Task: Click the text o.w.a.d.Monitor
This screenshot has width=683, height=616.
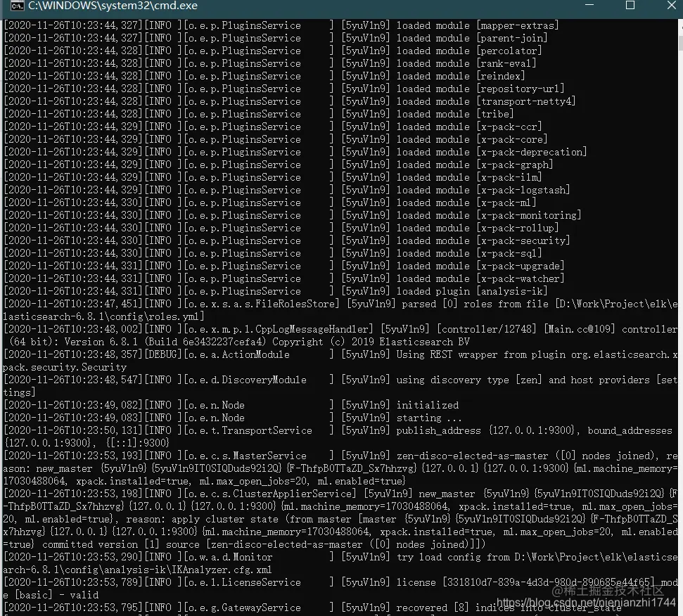Action: [231, 557]
